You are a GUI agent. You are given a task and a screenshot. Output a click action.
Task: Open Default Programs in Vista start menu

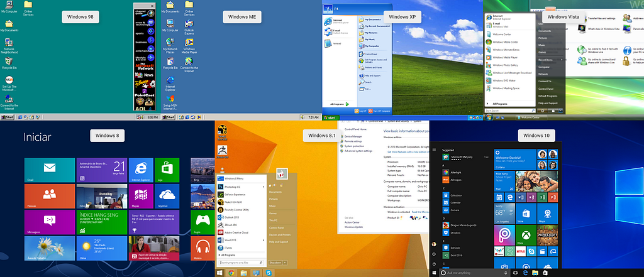coord(548,95)
